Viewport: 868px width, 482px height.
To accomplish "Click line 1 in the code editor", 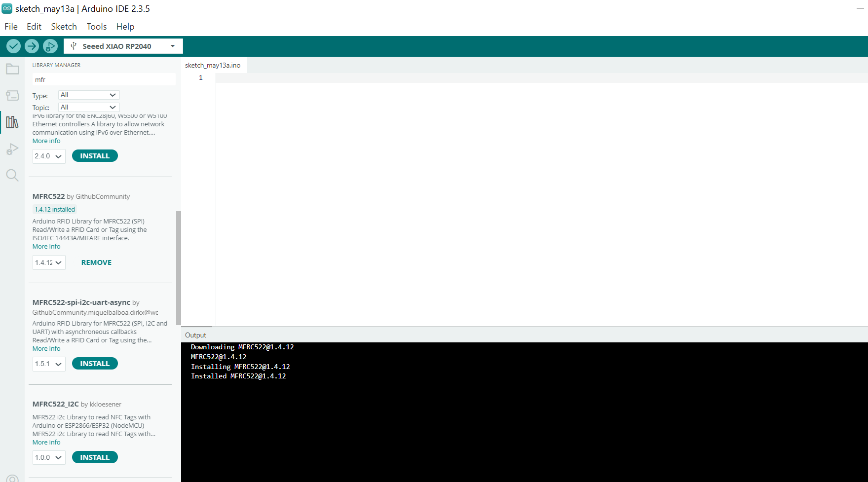I will click(541, 78).
